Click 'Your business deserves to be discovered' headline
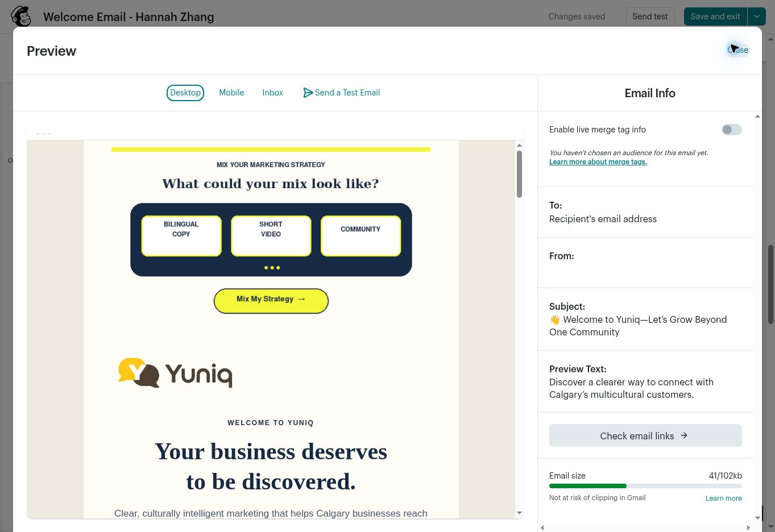This screenshot has width=775, height=532. [x=271, y=467]
